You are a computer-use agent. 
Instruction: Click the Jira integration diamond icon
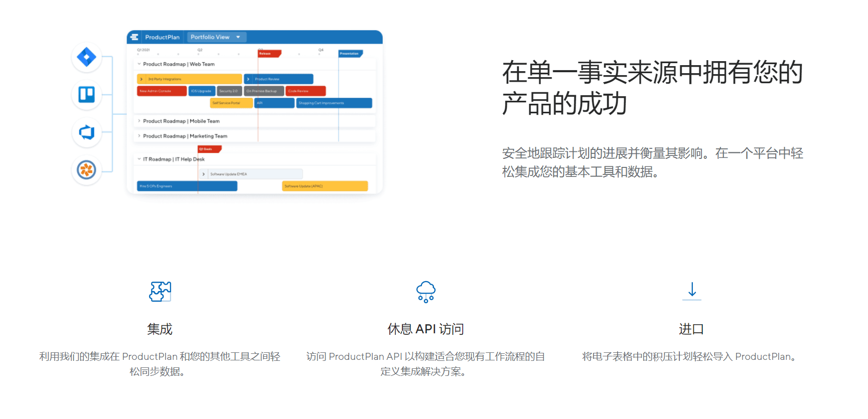86,57
